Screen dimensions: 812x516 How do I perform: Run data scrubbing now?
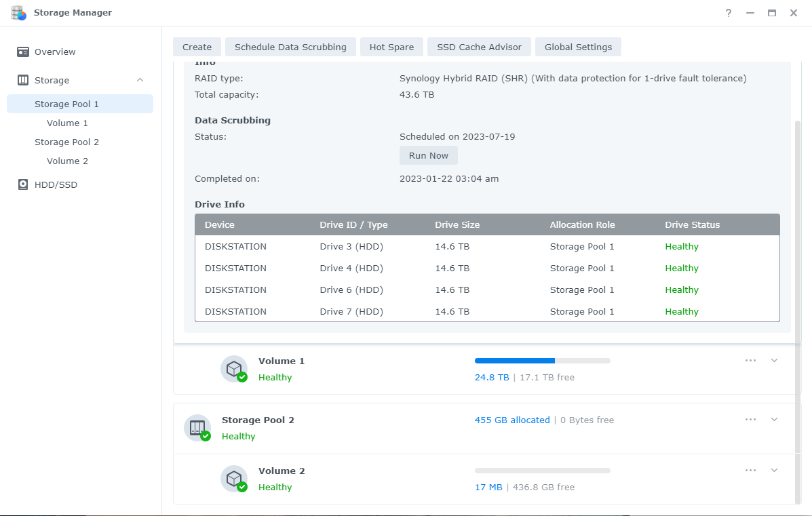tap(428, 155)
